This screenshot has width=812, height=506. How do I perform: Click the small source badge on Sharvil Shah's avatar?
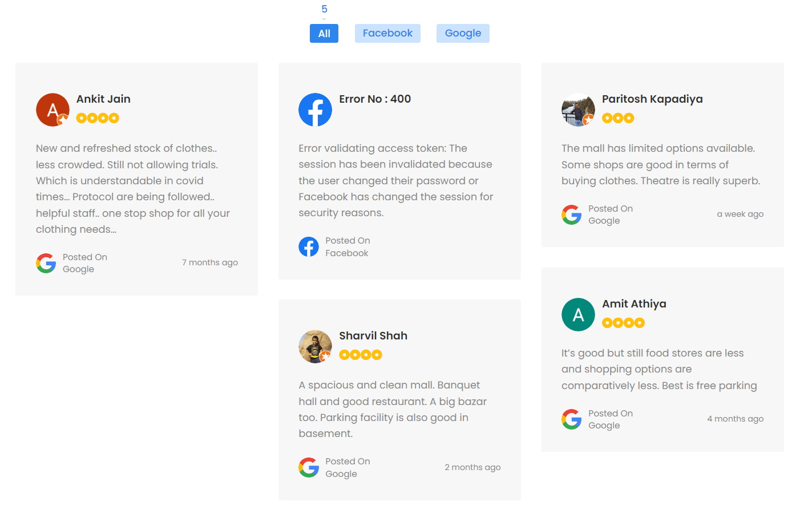pyautogui.click(x=324, y=357)
